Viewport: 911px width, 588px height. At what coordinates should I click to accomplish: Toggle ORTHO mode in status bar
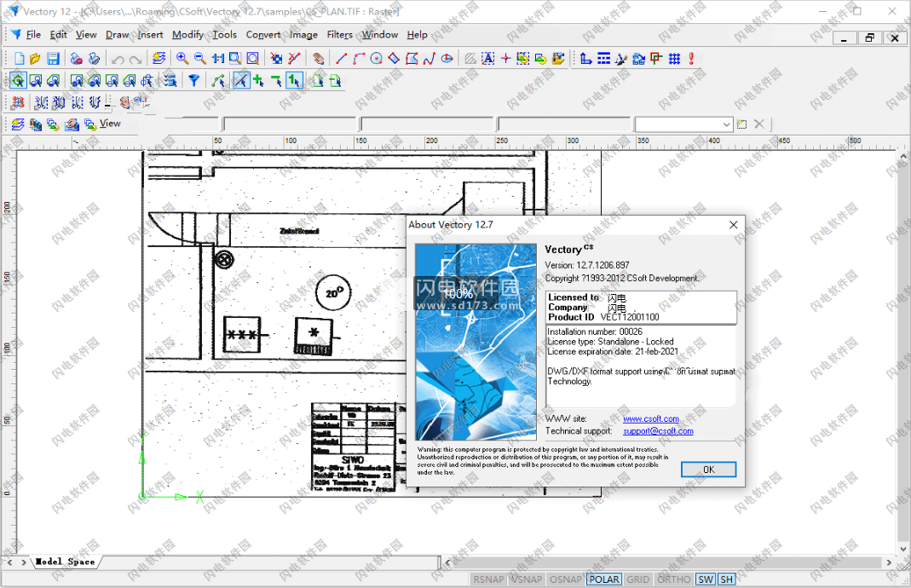674,579
